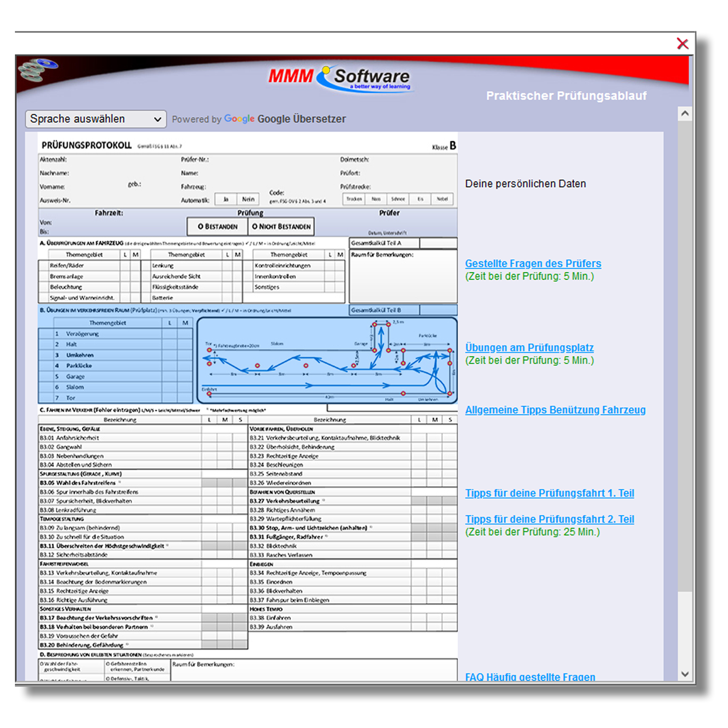Open FAQ Häufig gestellte Fragen link
The width and height of the screenshot is (728, 728).
(x=530, y=676)
